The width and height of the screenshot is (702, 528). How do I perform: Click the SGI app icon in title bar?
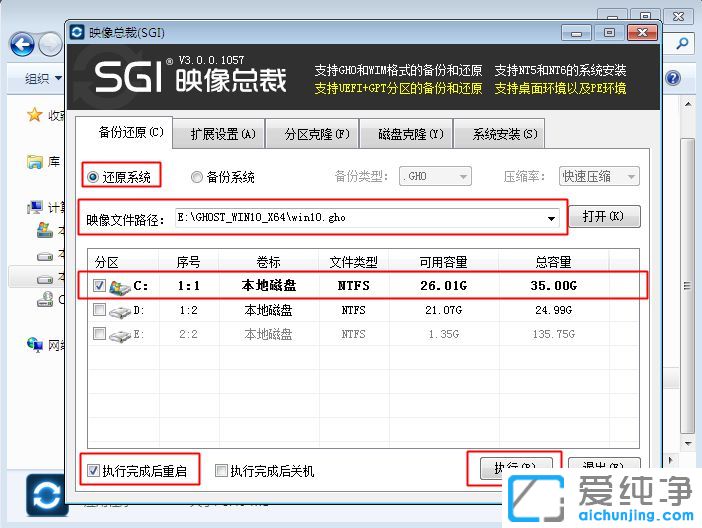point(77,32)
